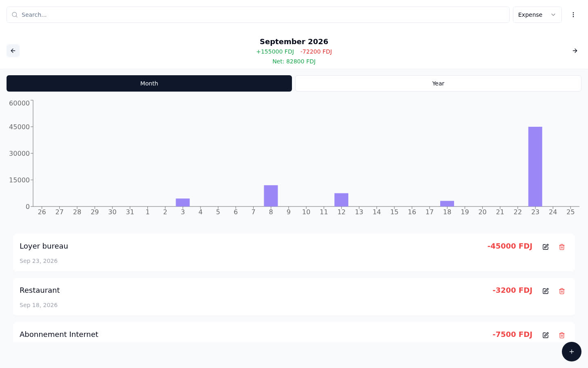588x368 pixels.
Task: Open the Expense type dropdown
Action: click(x=537, y=15)
